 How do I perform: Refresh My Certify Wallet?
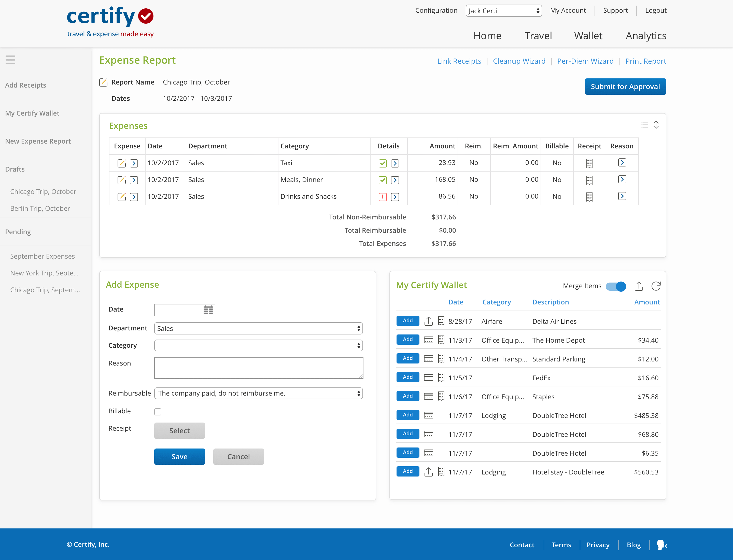pos(656,286)
